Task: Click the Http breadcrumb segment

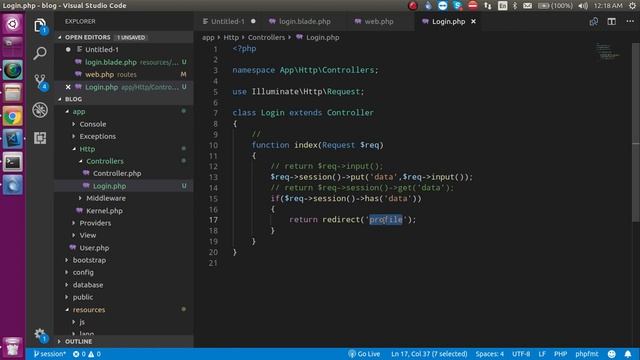Action: point(231,38)
